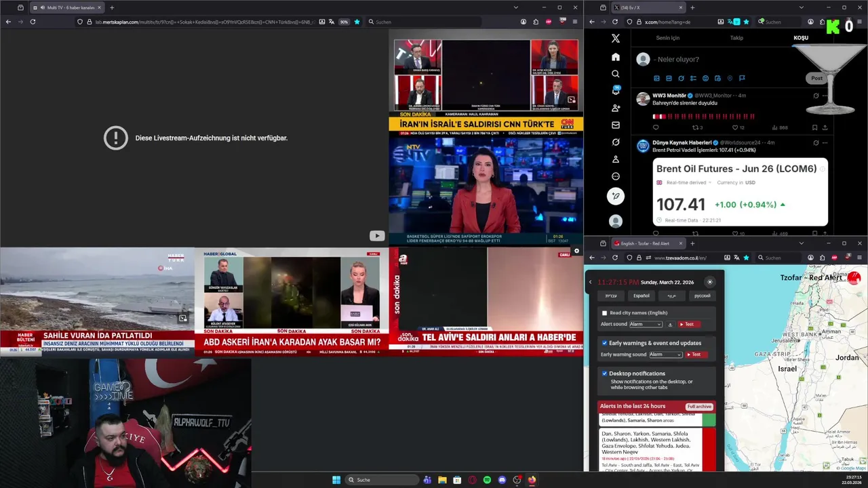
Task: Reply to the WW3 Monitör post
Action: click(656, 127)
